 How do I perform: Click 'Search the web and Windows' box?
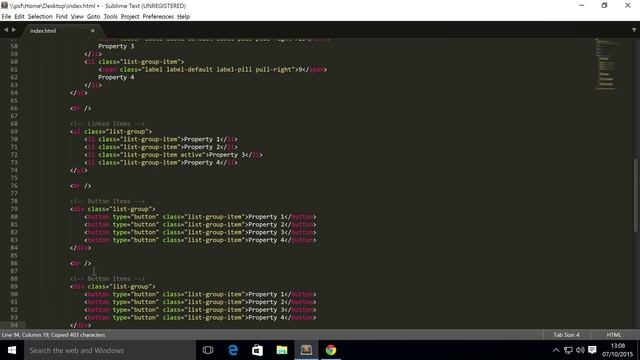(110, 350)
